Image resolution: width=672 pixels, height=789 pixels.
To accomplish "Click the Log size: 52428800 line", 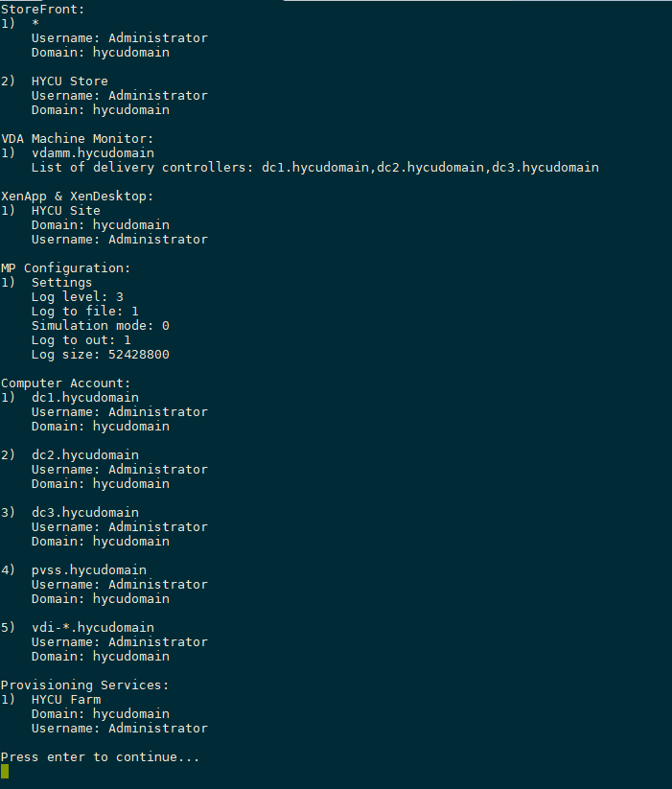I will (x=100, y=354).
